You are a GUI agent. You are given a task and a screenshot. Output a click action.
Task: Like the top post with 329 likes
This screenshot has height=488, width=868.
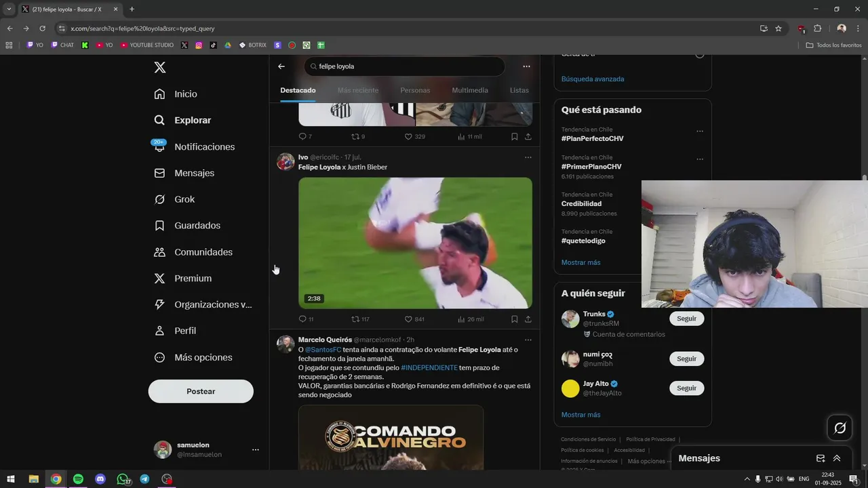(414, 136)
